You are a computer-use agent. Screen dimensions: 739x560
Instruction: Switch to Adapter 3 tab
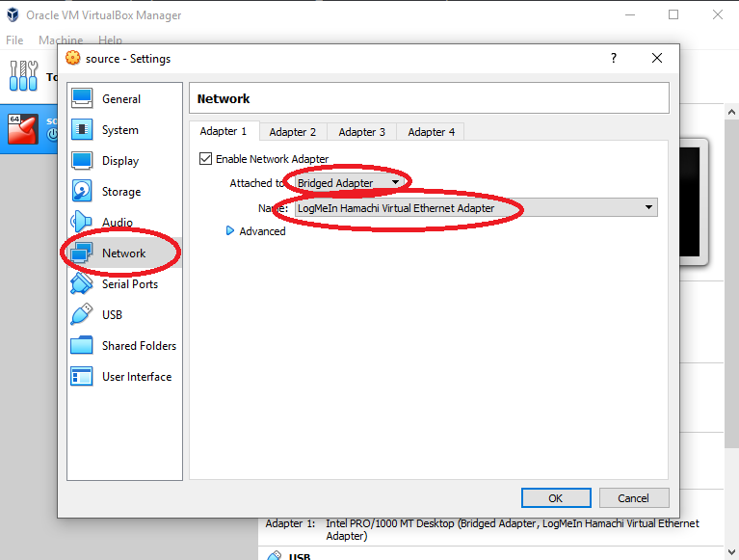[362, 132]
